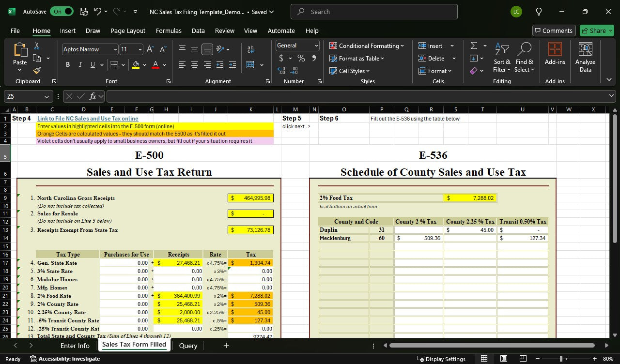The height and width of the screenshot is (364, 620).
Task: Open the Analyze Data tool
Action: (x=585, y=57)
